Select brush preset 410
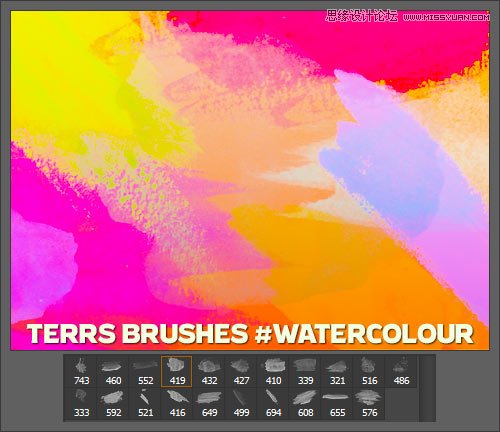 point(273,371)
